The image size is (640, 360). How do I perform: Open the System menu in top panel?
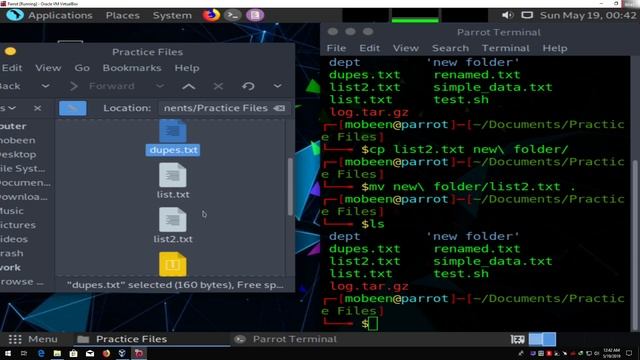[x=172, y=16]
